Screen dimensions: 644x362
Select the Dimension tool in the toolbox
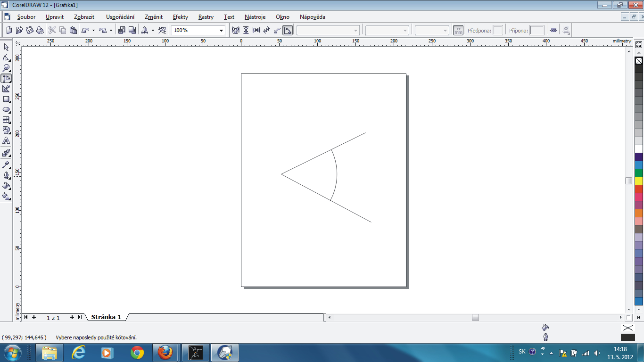pos(6,78)
